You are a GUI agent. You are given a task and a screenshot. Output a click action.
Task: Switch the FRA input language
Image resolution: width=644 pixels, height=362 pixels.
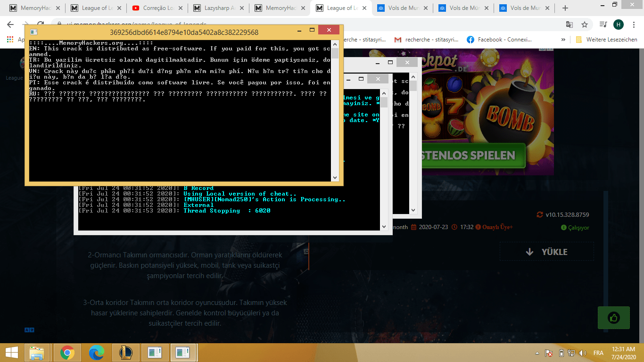[598, 353]
